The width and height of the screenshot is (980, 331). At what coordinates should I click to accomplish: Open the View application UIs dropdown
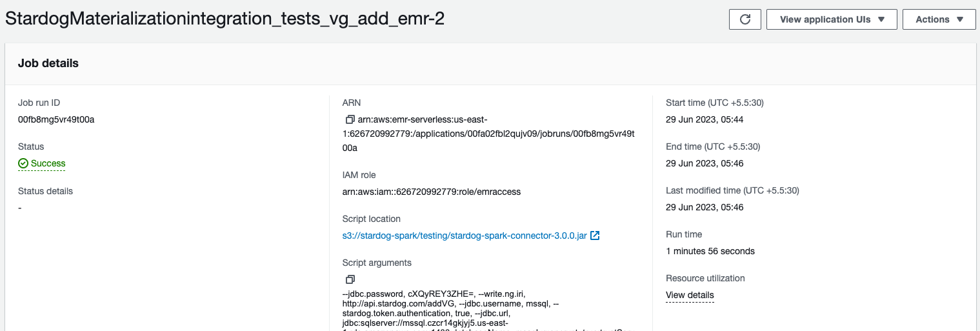[831, 19]
